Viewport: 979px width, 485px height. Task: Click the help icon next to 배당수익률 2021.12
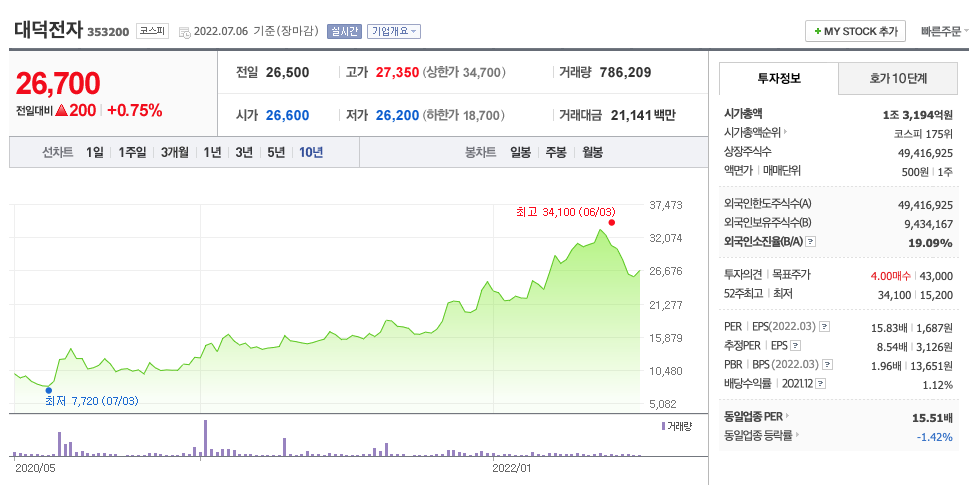tap(820, 383)
